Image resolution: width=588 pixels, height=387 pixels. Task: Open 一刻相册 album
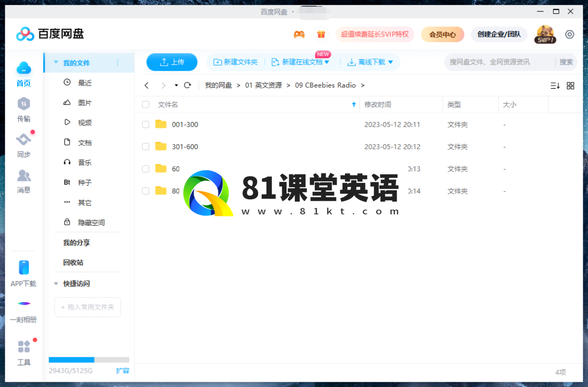pyautogui.click(x=24, y=309)
